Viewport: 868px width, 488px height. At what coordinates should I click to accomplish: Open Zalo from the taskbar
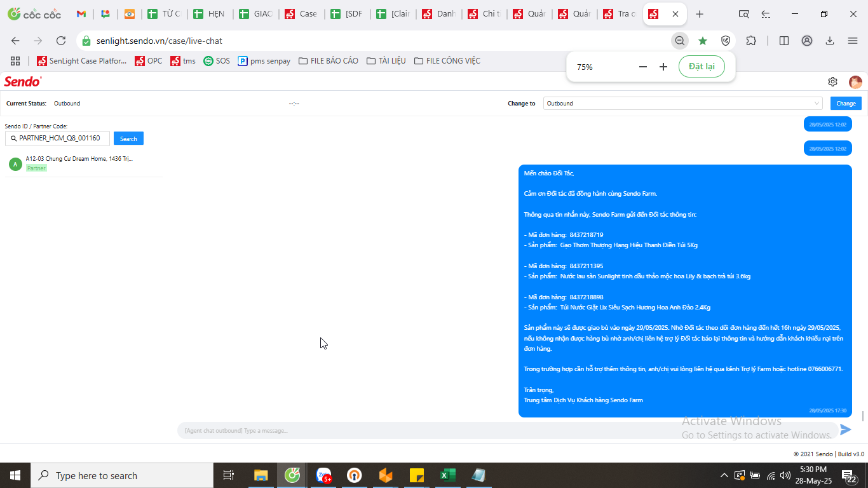tap(324, 475)
